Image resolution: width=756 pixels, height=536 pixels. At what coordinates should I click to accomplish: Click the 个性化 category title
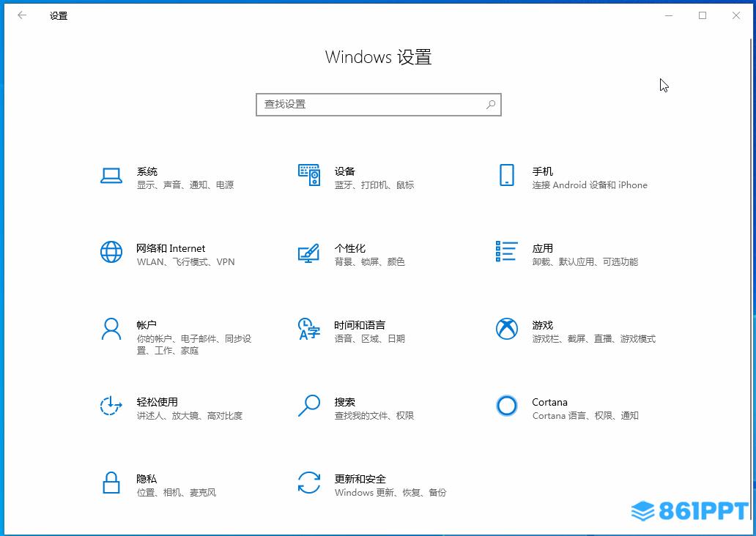[x=350, y=248]
